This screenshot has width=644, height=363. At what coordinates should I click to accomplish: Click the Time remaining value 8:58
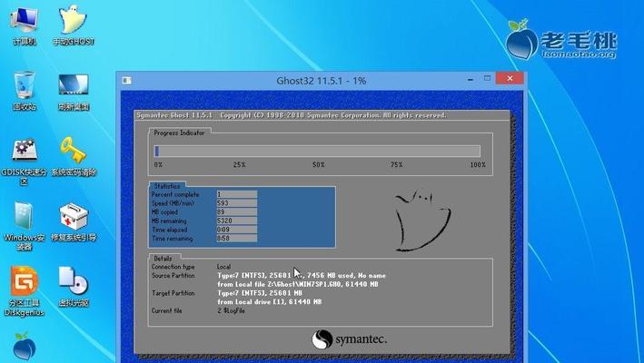pyautogui.click(x=237, y=239)
